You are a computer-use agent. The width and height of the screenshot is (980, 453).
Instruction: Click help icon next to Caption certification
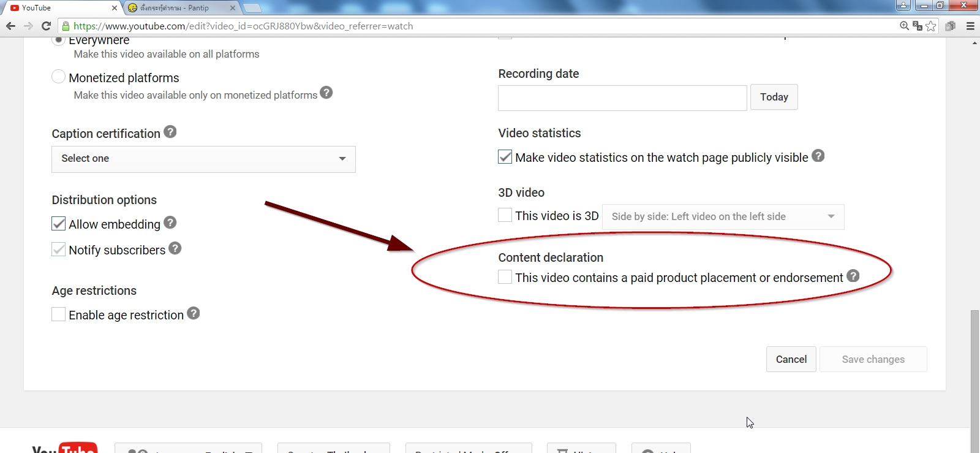point(170,132)
